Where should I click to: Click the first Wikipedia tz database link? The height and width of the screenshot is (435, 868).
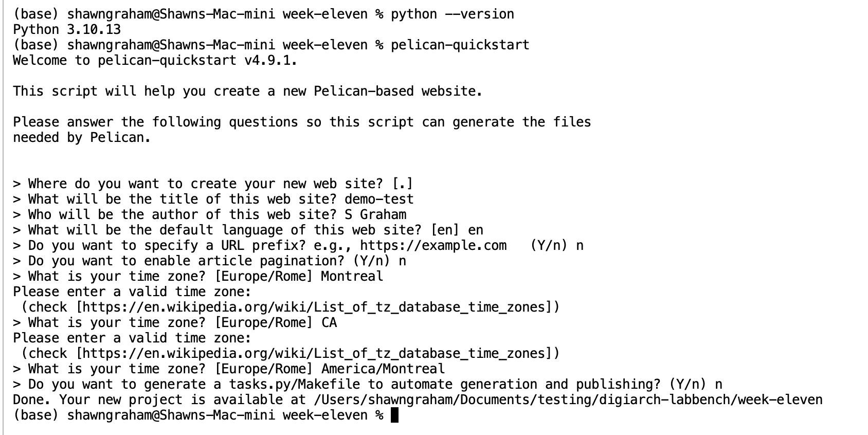[x=314, y=307]
